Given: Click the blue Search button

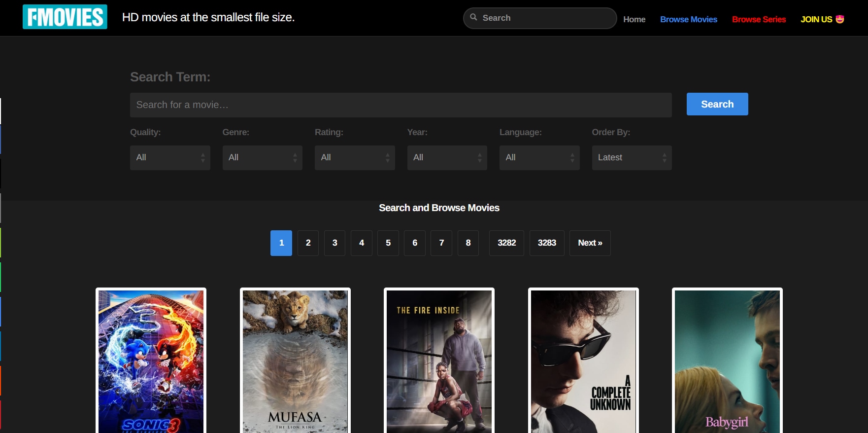Looking at the screenshot, I should (717, 104).
